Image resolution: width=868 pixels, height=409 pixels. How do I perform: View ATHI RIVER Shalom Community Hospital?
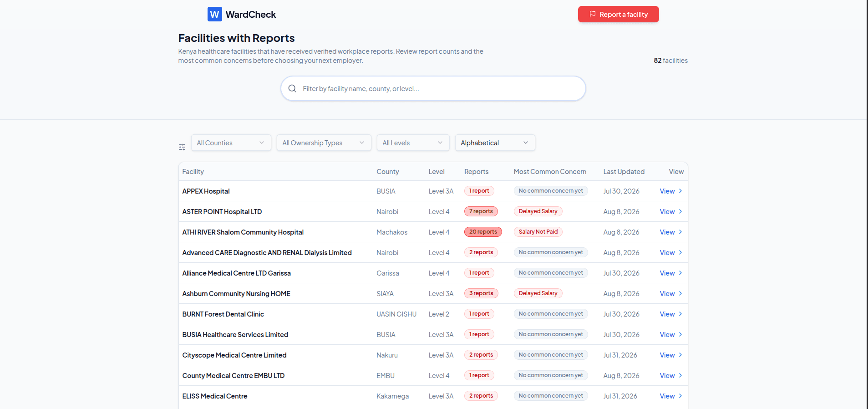(670, 232)
